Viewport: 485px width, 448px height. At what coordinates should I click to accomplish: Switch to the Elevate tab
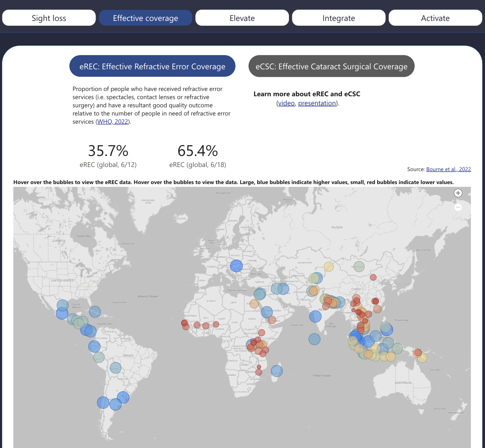click(x=242, y=18)
